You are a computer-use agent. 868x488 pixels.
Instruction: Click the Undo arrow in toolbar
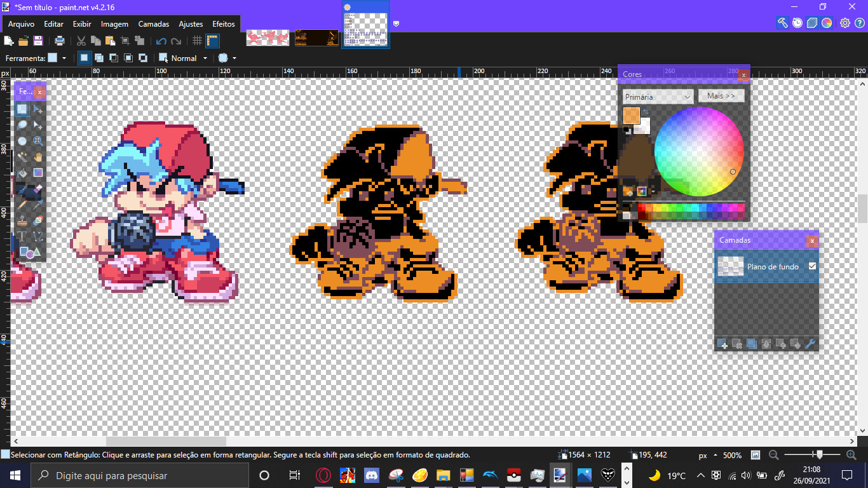(161, 41)
